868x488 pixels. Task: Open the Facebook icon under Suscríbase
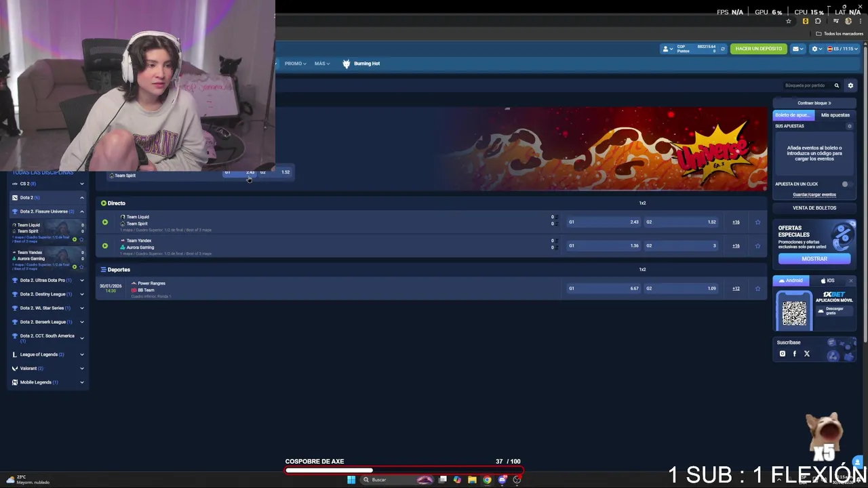pyautogui.click(x=795, y=354)
